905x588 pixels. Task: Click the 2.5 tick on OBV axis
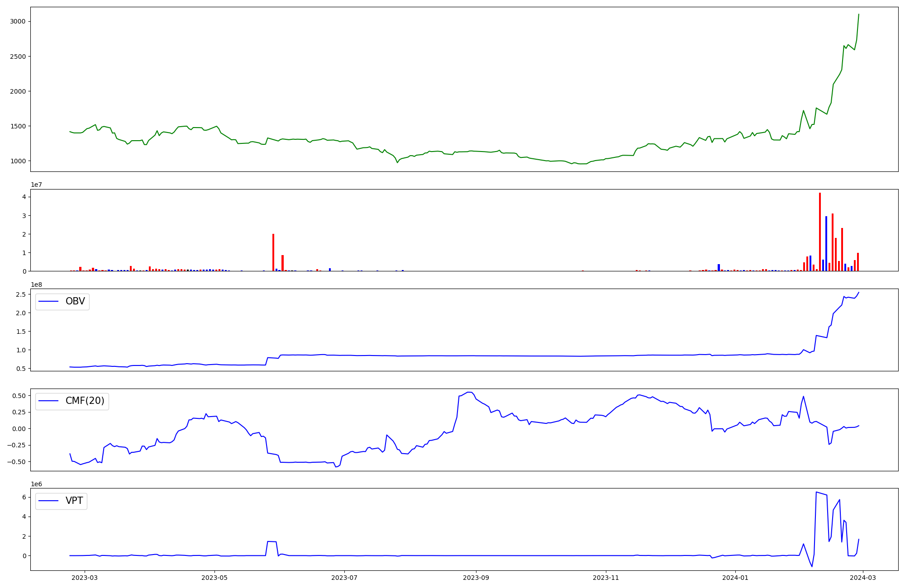21,294
